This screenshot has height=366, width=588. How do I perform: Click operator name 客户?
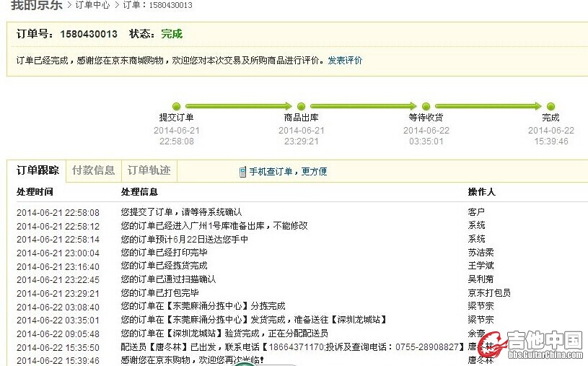(x=476, y=212)
